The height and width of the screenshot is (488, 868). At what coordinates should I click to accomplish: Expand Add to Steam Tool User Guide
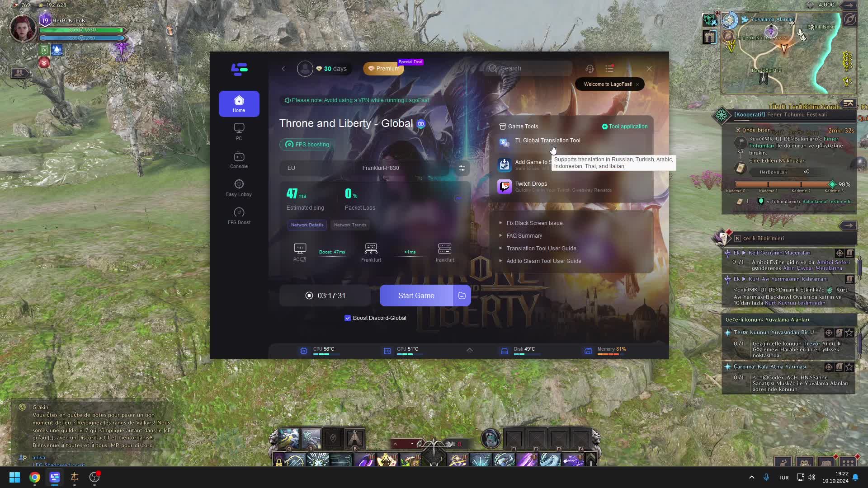point(543,261)
